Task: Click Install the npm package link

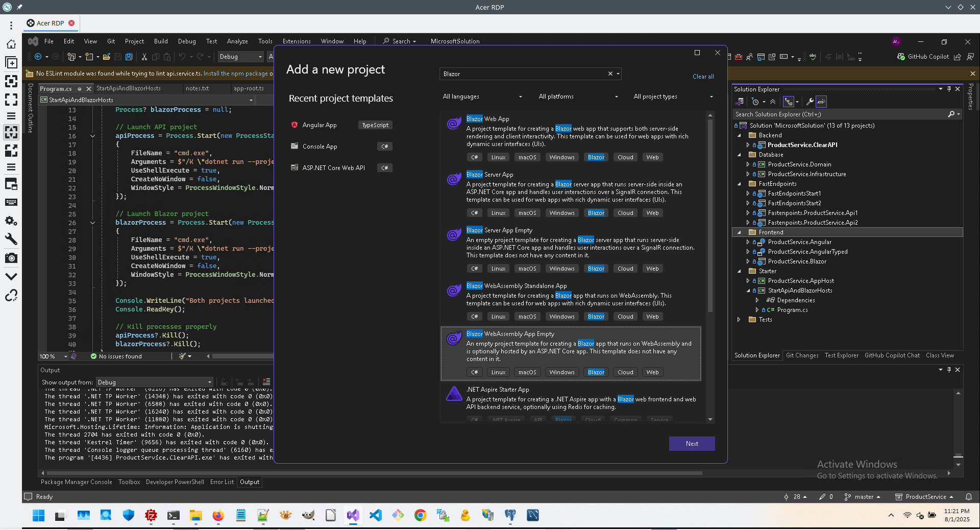Action: (x=236, y=74)
